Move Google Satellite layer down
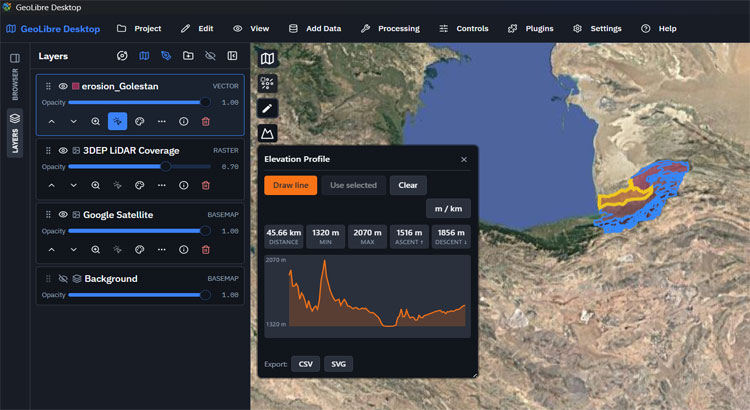The height and width of the screenshot is (410, 750). (74, 249)
